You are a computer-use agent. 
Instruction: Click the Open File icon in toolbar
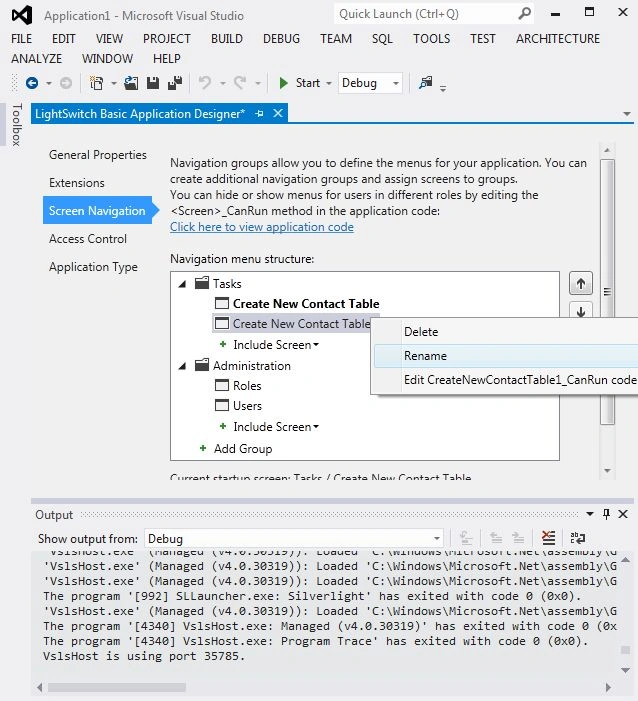point(131,83)
